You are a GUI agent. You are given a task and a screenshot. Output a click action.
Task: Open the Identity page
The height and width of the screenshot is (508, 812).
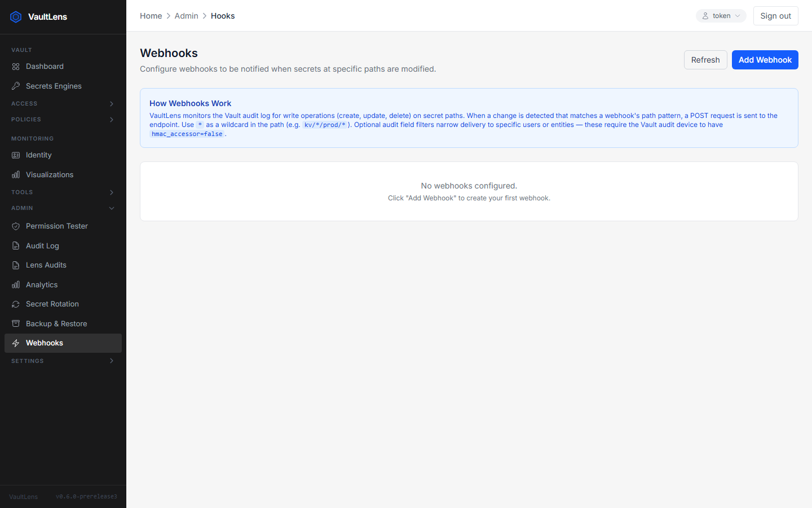[x=63, y=155]
